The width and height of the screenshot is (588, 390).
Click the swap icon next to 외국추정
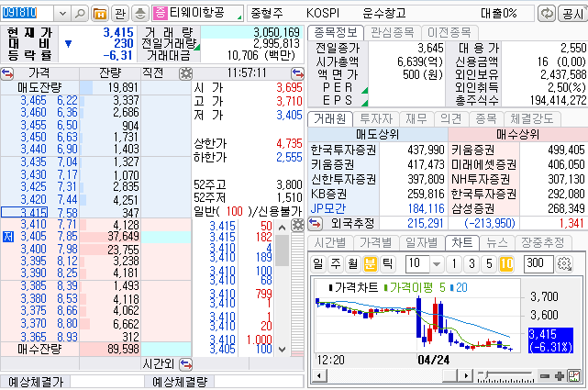click(x=315, y=224)
